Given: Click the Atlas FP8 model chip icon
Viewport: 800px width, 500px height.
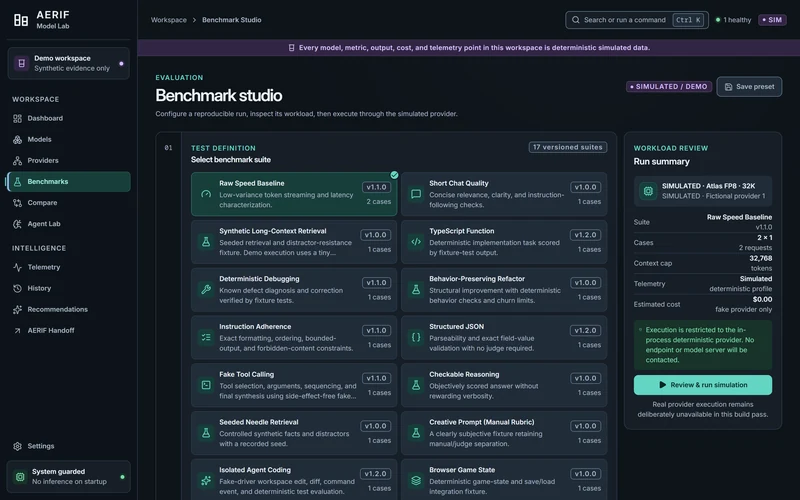Looking at the screenshot, I should (648, 191).
